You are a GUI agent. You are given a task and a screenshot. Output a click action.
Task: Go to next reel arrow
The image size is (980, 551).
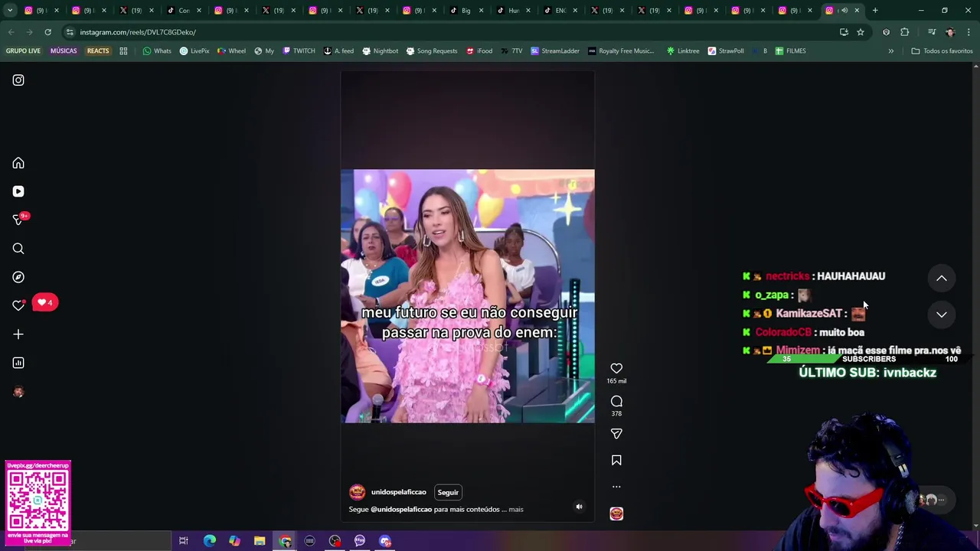(x=942, y=315)
